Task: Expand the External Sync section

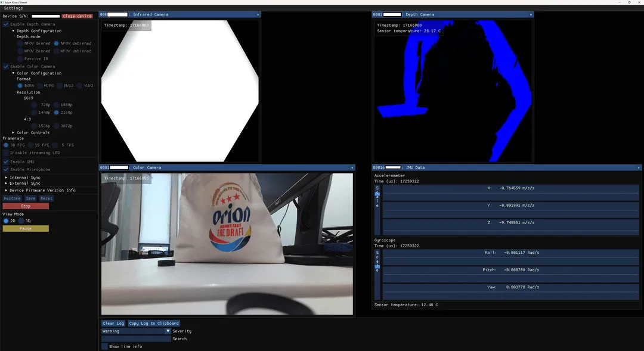Action: coord(6,184)
